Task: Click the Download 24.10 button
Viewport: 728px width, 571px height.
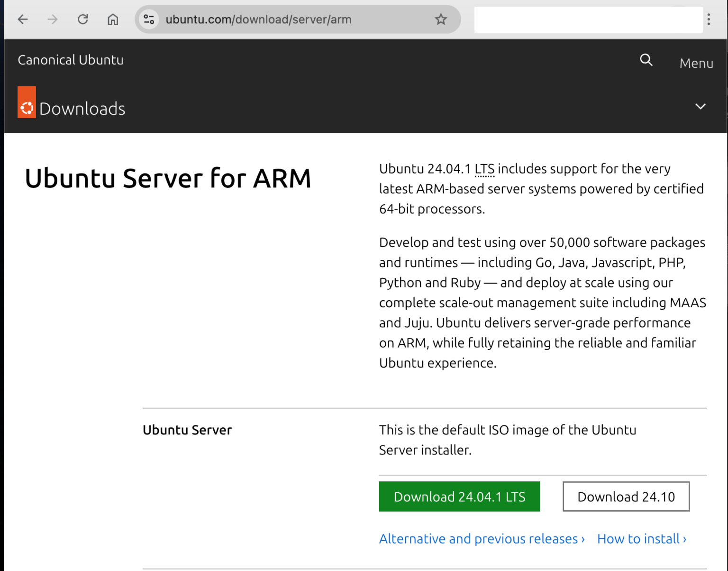Action: tap(626, 497)
